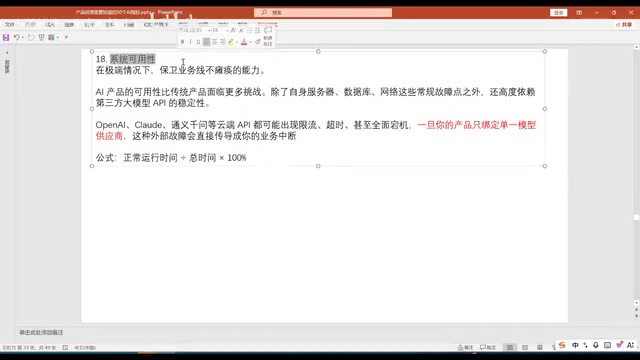Click the microphone voice input icon
Image resolution: width=640 pixels, height=360 pixels.
[x=596, y=345]
